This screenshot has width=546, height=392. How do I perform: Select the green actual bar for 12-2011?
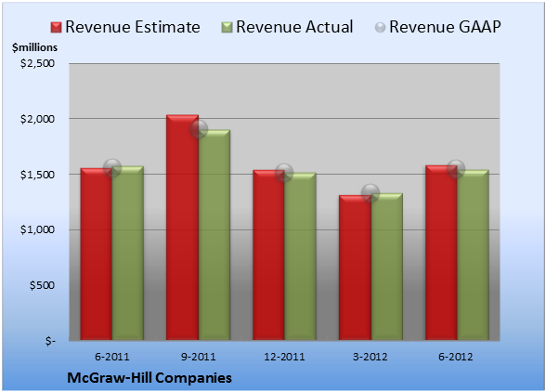click(x=300, y=256)
